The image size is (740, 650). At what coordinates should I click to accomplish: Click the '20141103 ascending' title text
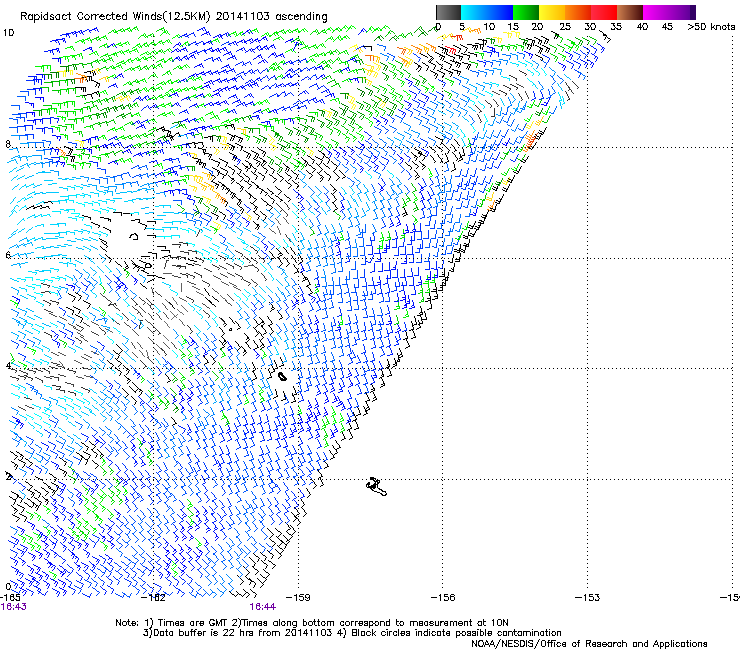tap(271, 17)
